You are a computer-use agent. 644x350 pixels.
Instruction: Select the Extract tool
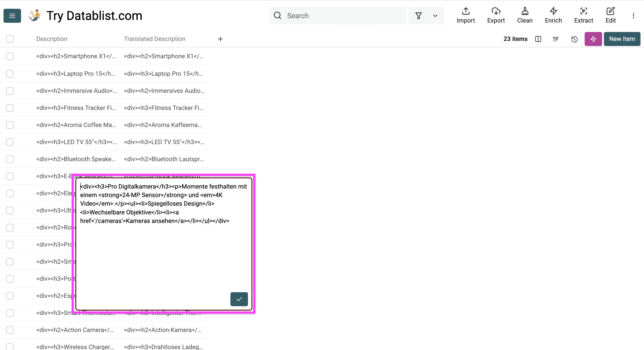pos(584,16)
